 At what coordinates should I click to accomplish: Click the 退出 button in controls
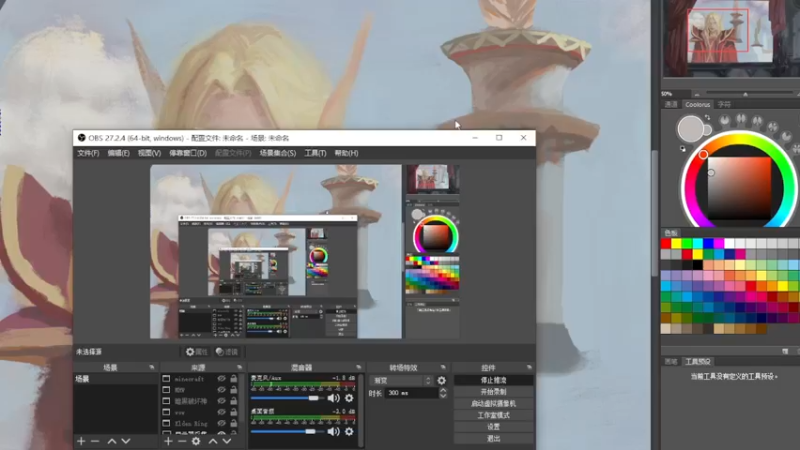(x=493, y=439)
